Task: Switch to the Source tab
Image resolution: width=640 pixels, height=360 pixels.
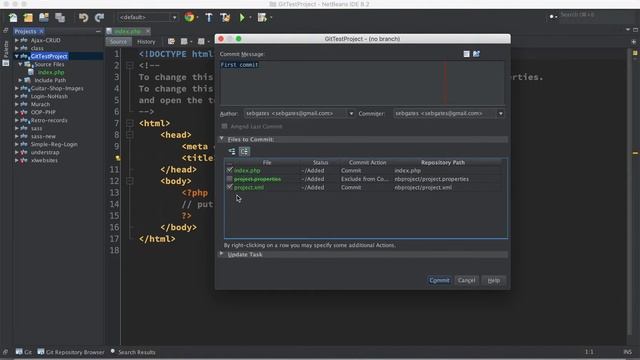Action: click(x=118, y=42)
